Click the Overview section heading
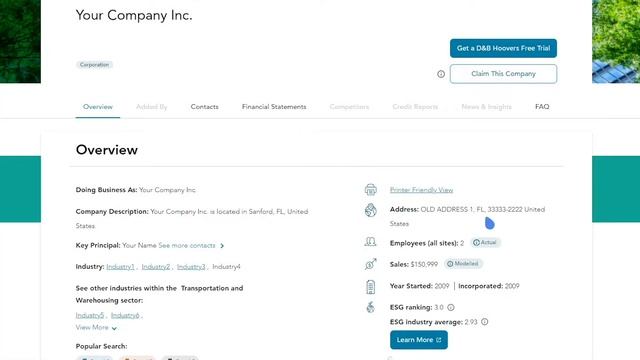Screen dimensions: 640x360 pos(107,150)
